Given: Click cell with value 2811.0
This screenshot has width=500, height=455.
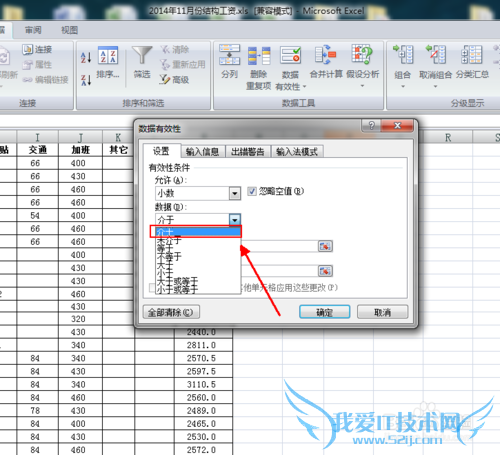Looking at the screenshot, I should point(203,345).
